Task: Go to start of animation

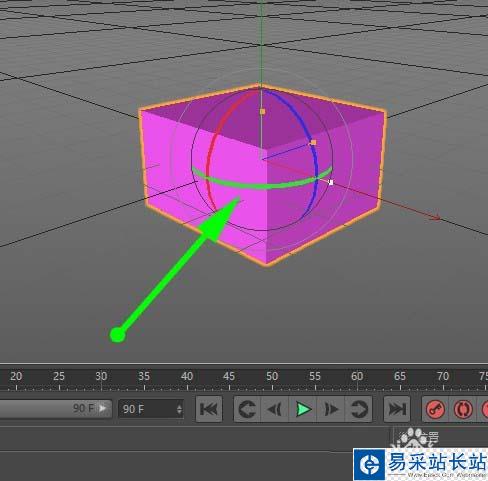Action: [x=209, y=409]
